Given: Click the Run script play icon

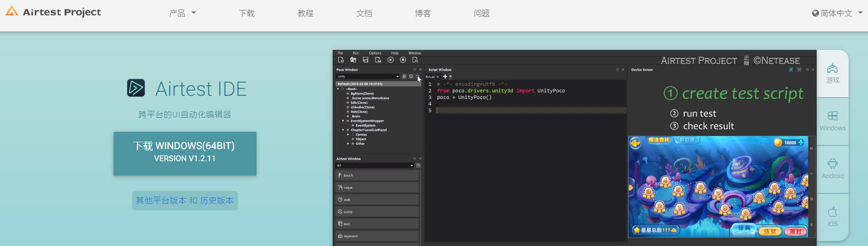Looking at the screenshot, I should (390, 60).
